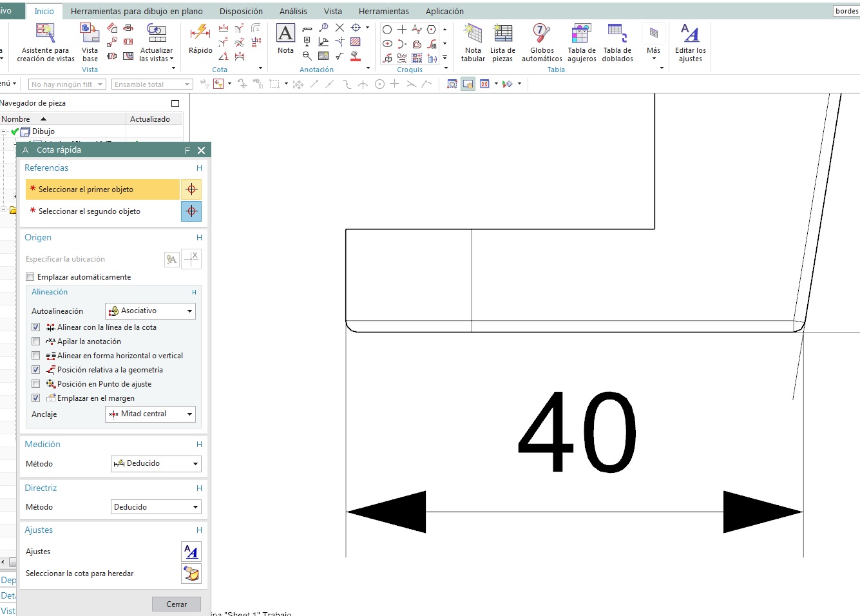This screenshot has height=616, width=860.
Task: Open the Lista de piezas tool
Action: point(502,43)
